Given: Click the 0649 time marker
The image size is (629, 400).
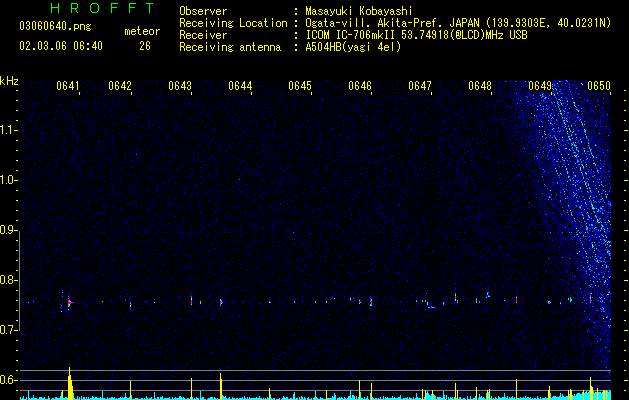Looking at the screenshot, I should tap(540, 86).
